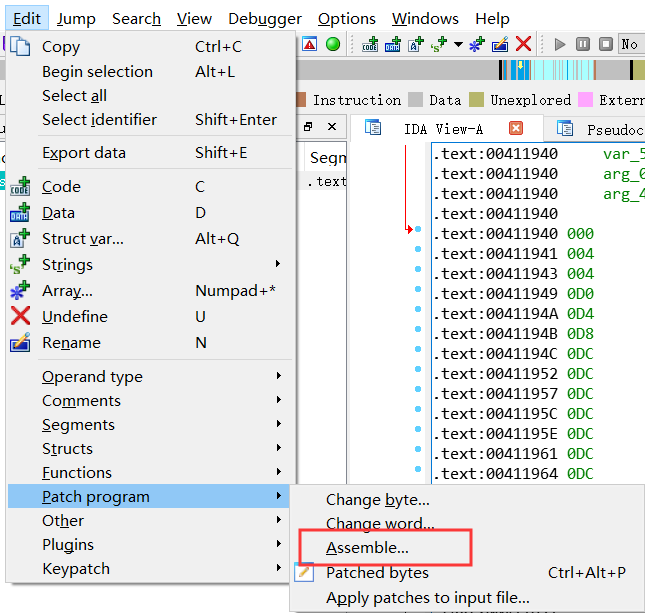Close the side panel with X button
The image size is (645, 613).
point(332,126)
